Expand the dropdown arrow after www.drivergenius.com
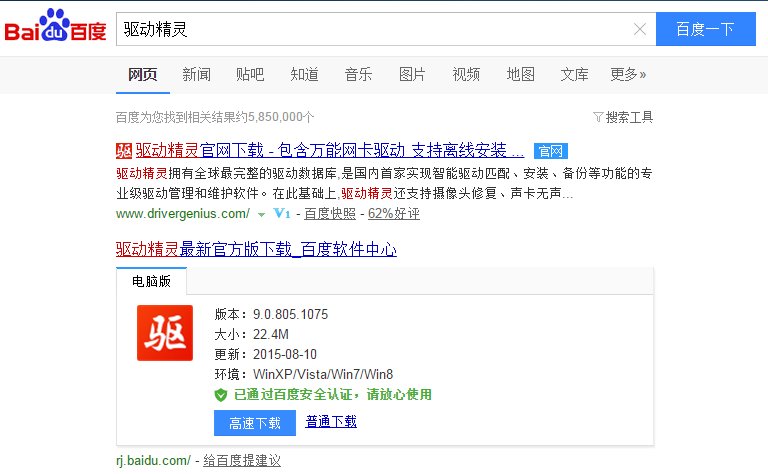The width and height of the screenshot is (768, 474). pos(261,215)
